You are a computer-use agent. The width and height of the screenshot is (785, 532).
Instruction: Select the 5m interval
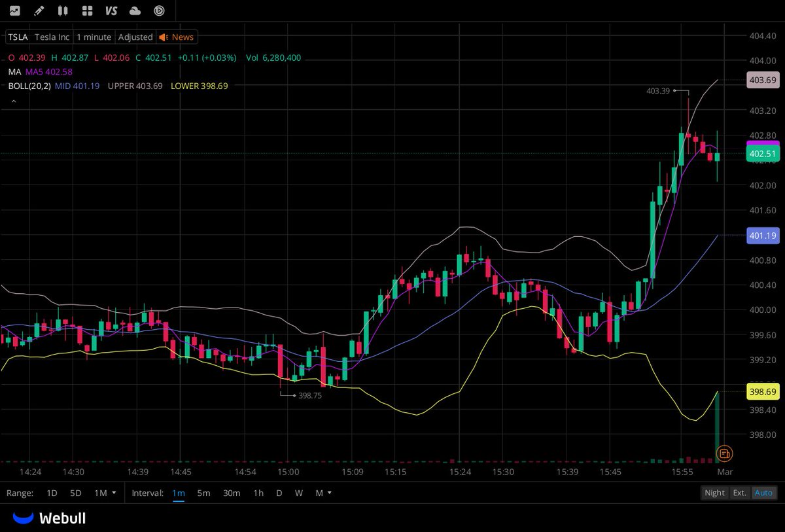[203, 493]
